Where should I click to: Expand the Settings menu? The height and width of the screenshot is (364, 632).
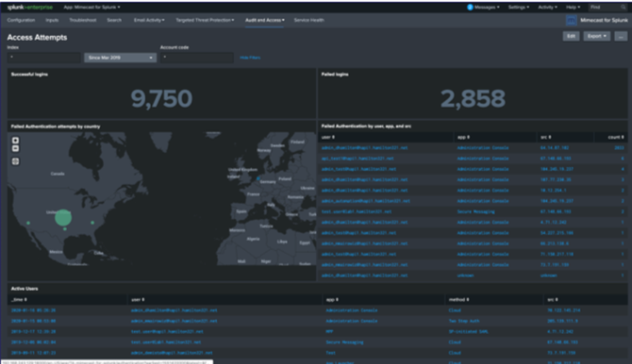(518, 6)
